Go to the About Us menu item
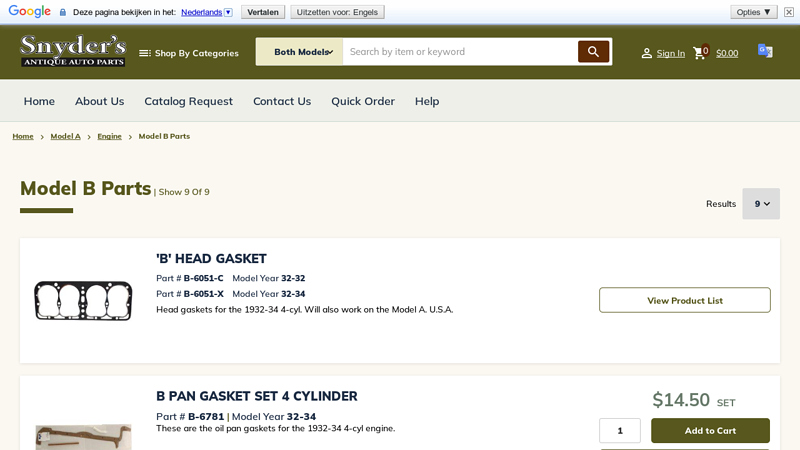The height and width of the screenshot is (450, 800). (x=99, y=101)
